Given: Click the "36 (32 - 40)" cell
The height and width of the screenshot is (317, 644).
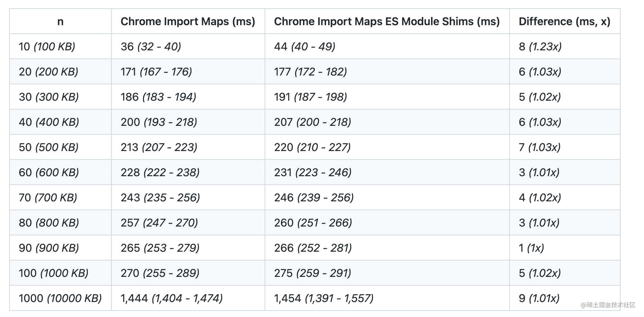Looking at the screenshot, I should click(x=151, y=47).
